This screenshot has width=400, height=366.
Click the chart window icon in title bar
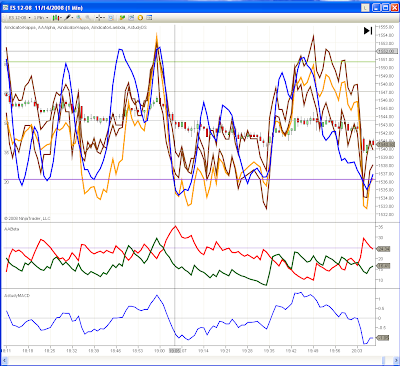point(5,7)
